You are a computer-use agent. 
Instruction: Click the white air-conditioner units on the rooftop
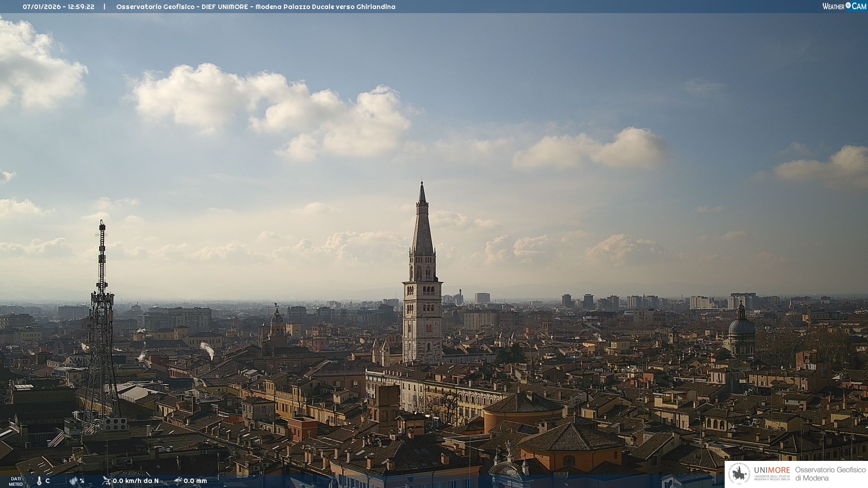[x=115, y=424]
